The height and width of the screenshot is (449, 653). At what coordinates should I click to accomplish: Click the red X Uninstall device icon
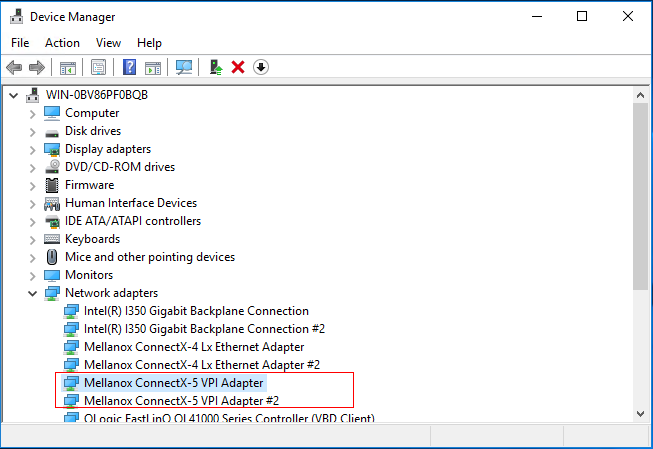[238, 67]
